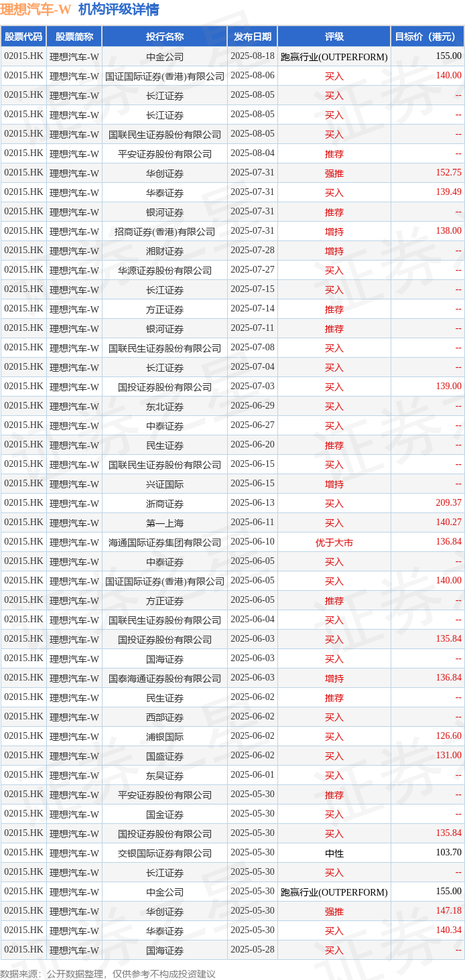Select the 浙商证券 cell

pos(165,504)
